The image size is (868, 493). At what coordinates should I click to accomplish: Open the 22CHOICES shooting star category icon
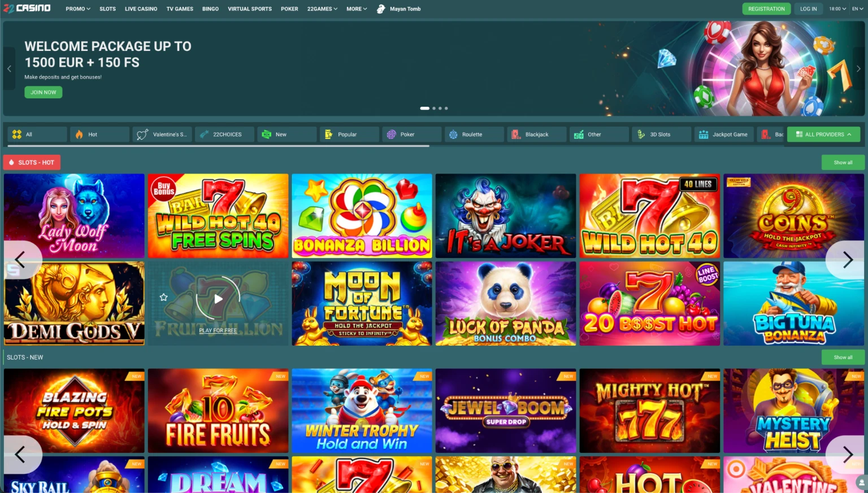click(204, 134)
